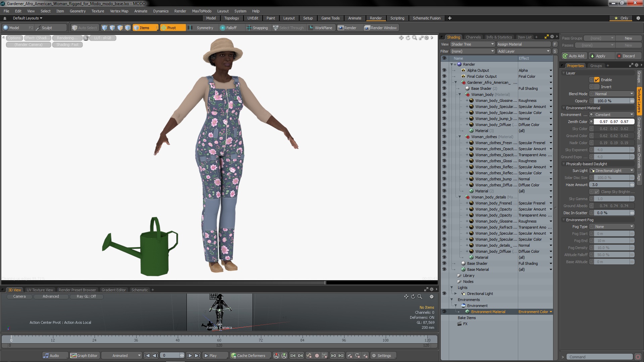Collapse the Woman_body material group
The width and height of the screenshot is (644, 362).
click(x=460, y=95)
